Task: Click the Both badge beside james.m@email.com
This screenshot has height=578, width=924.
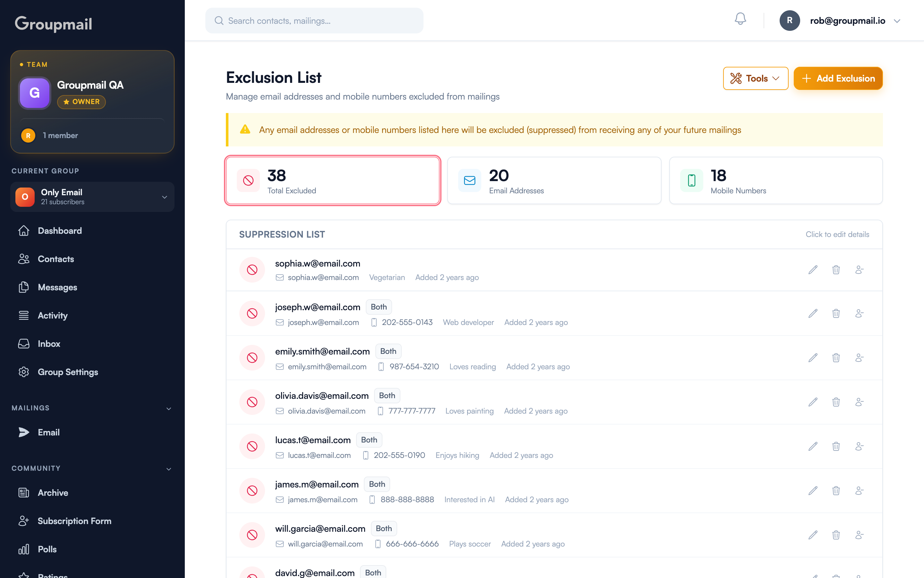Action: coord(377,484)
